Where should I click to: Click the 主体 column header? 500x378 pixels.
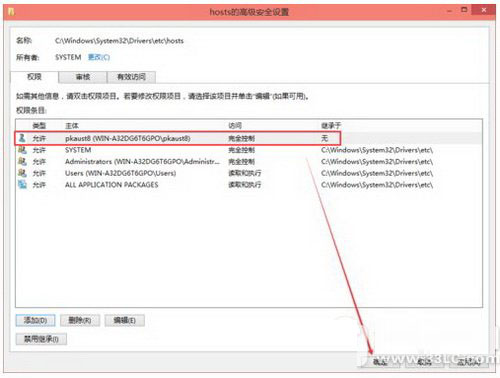pos(72,126)
